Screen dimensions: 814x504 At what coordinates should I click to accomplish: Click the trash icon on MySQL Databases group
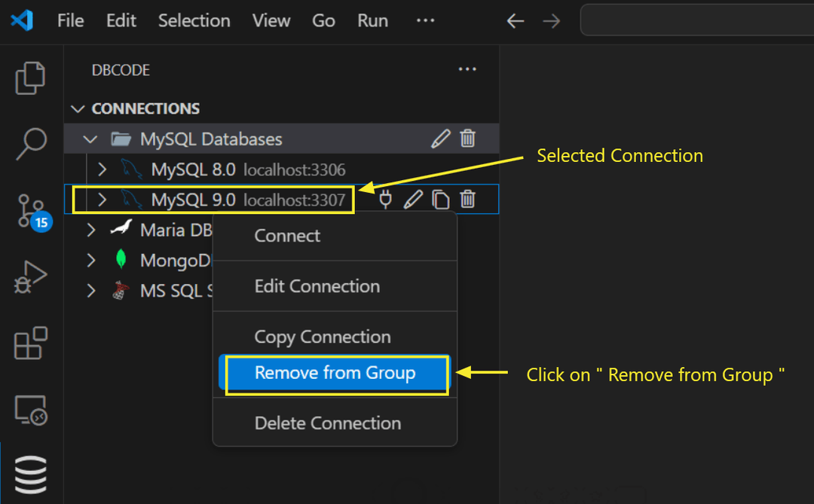[x=467, y=139]
